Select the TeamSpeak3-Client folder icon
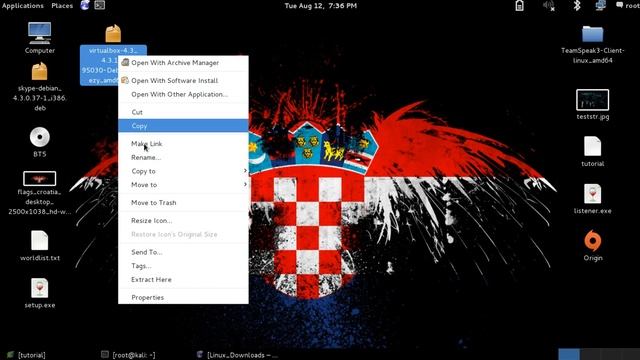Viewport: 640px width, 360px height. [x=592, y=34]
